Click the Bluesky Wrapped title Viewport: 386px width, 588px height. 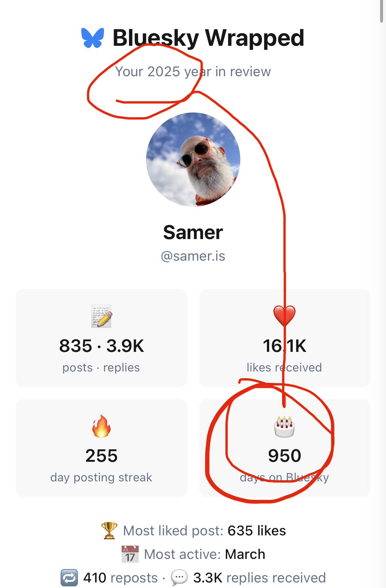coord(208,38)
